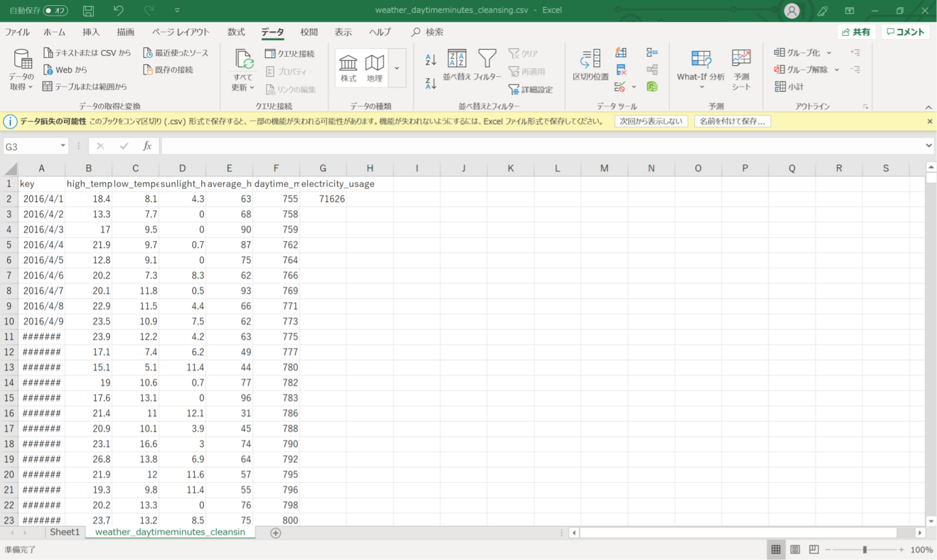
Task: Click コメント comments button
Action: point(906,32)
